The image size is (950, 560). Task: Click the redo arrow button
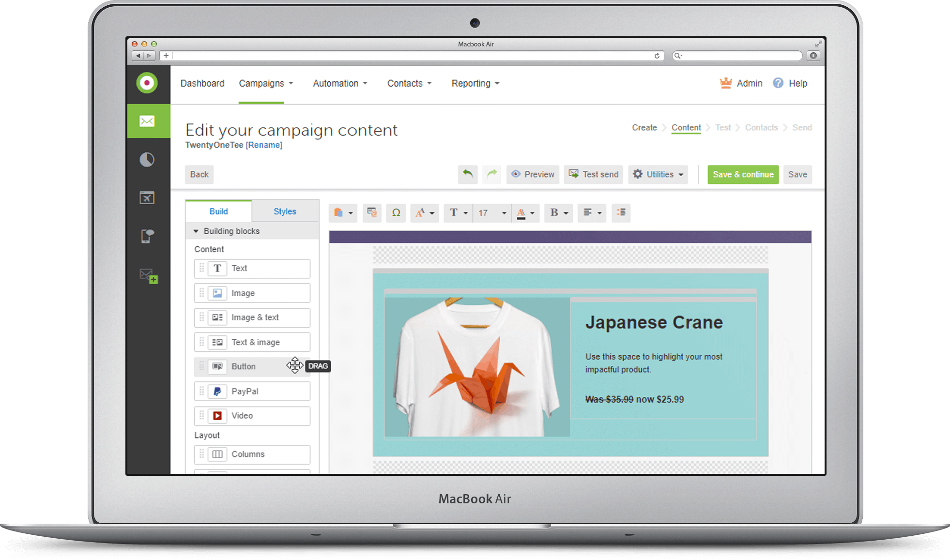coord(492,174)
